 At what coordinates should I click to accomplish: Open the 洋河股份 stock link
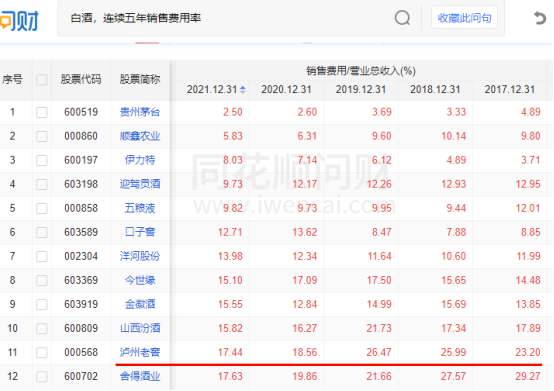tap(140, 256)
